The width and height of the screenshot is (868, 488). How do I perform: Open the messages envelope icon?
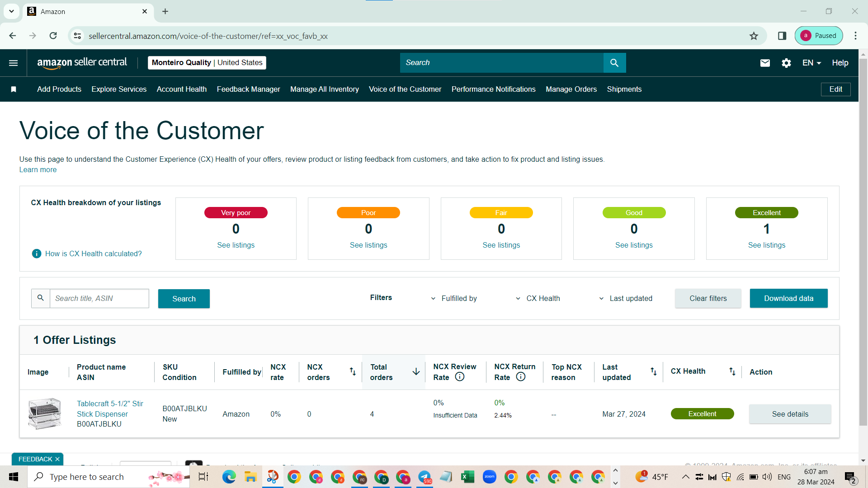(765, 63)
